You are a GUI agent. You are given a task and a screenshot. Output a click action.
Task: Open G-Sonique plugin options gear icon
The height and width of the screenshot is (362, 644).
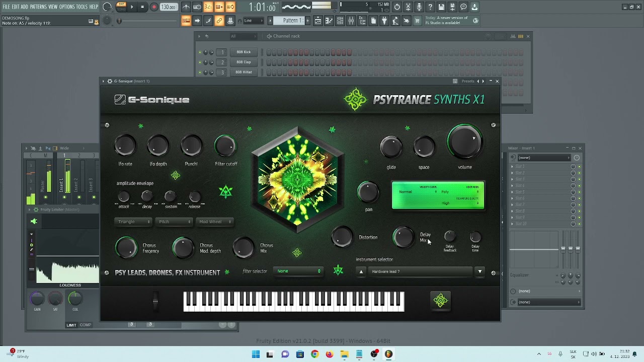110,81
